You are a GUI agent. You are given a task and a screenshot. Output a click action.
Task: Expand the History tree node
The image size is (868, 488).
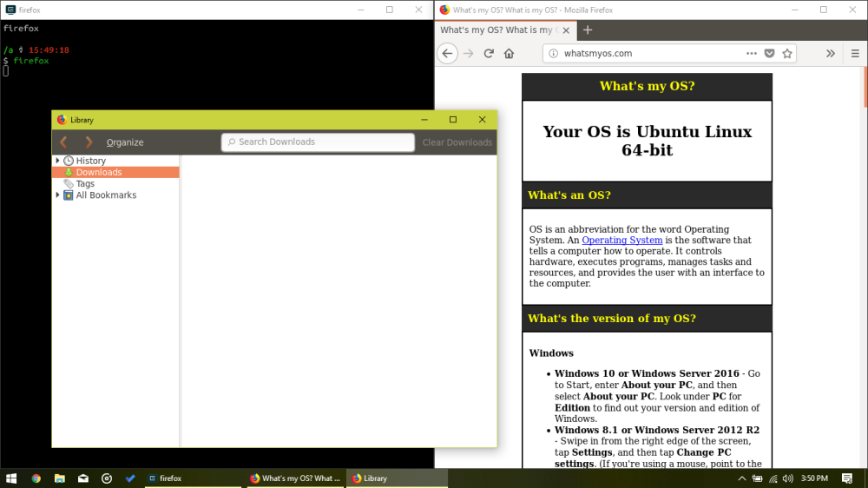point(57,161)
